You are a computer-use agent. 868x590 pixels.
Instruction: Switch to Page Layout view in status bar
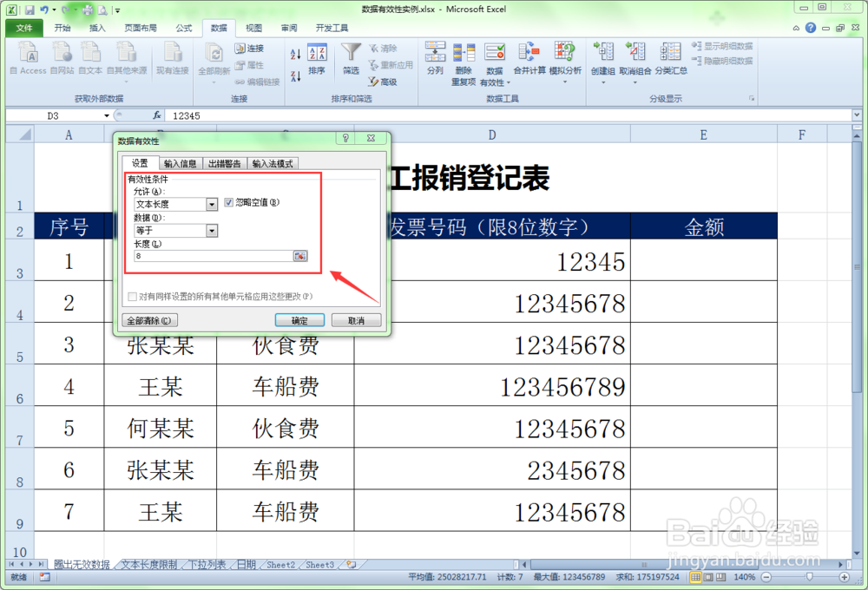pyautogui.click(x=708, y=577)
